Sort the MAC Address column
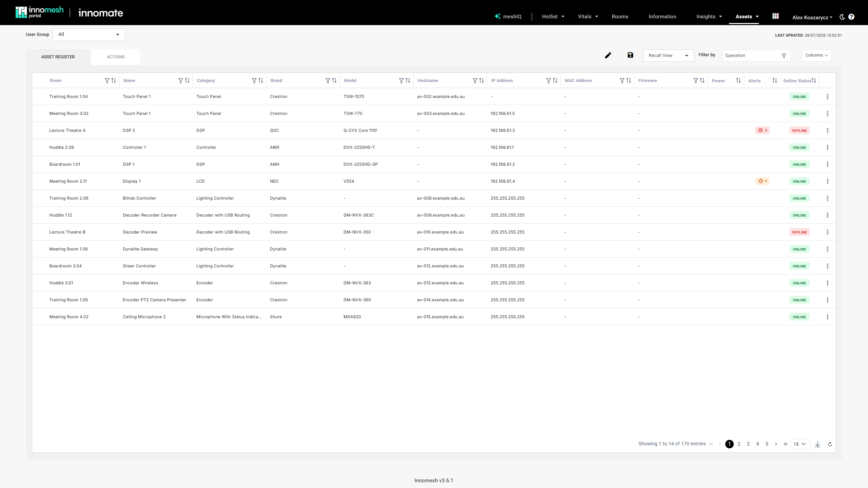 pos(629,80)
